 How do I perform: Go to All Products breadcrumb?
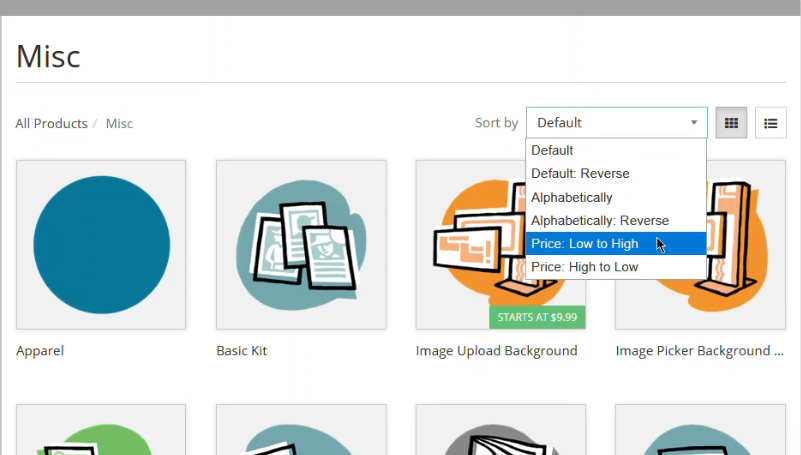tap(52, 124)
